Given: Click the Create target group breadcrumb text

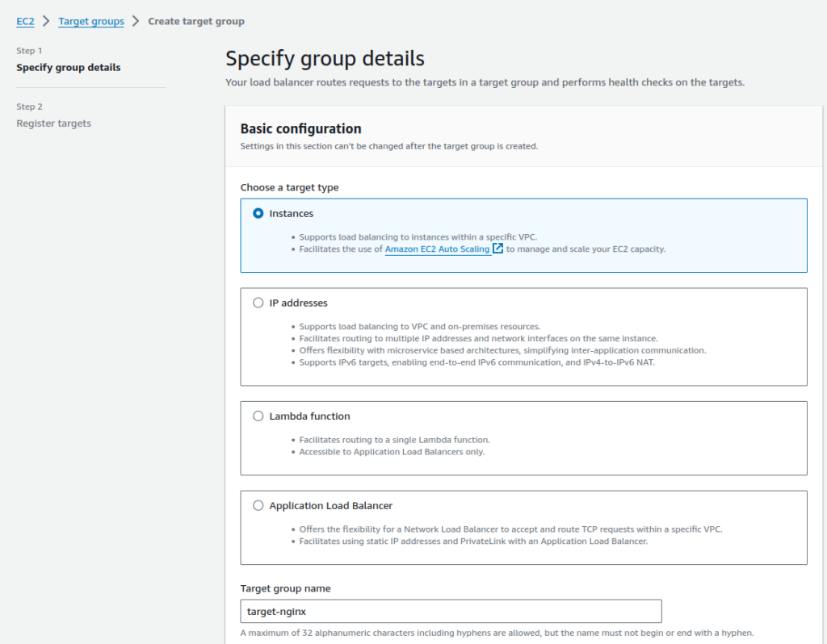Looking at the screenshot, I should pyautogui.click(x=196, y=21).
